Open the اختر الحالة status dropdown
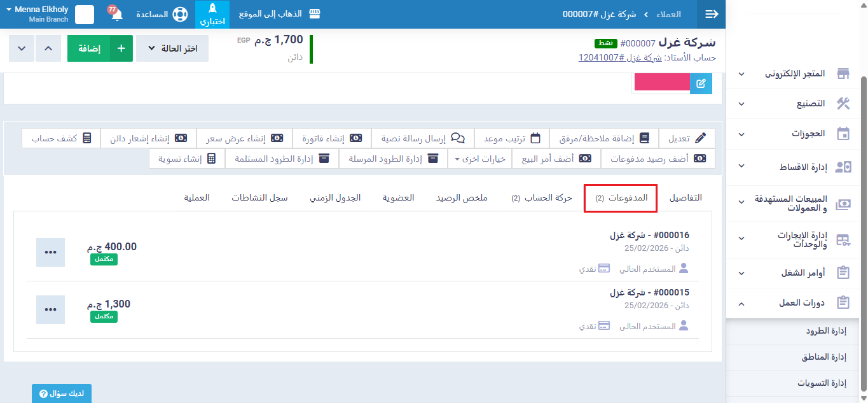 tap(172, 48)
